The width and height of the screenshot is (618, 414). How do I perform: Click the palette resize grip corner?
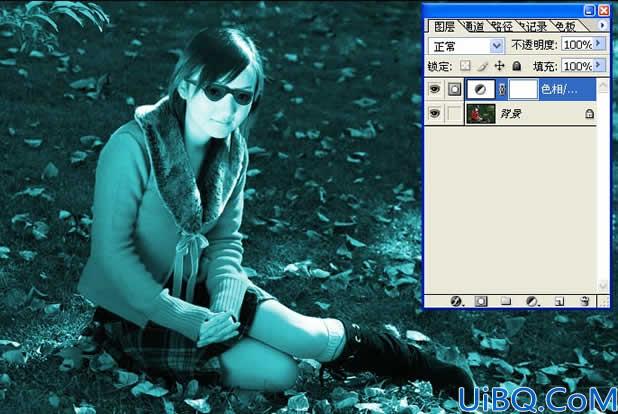pos(604,302)
